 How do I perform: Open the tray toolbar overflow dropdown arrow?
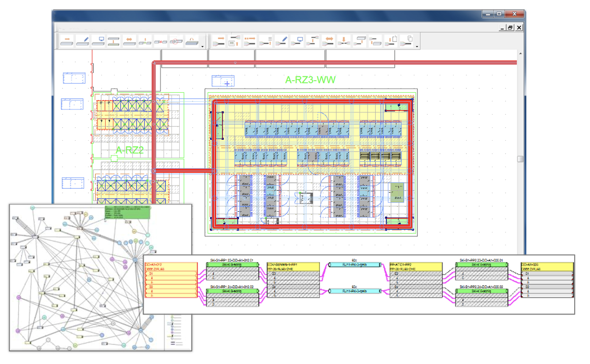(x=203, y=47)
